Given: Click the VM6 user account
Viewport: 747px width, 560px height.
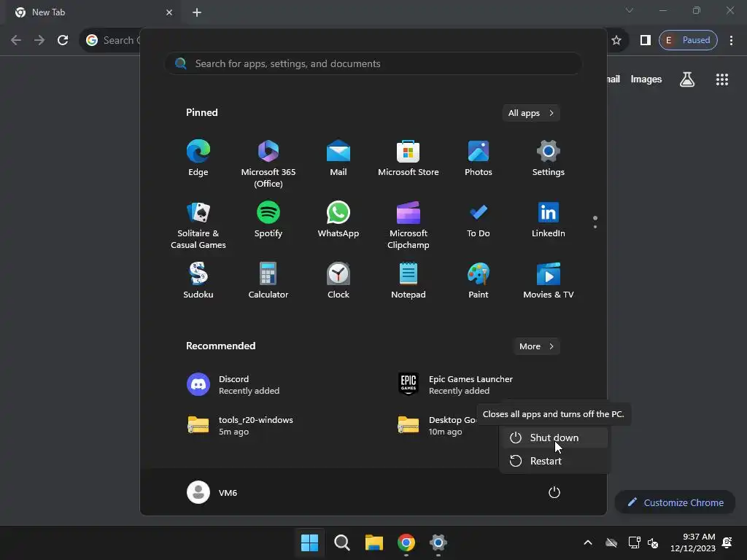Looking at the screenshot, I should [x=212, y=492].
